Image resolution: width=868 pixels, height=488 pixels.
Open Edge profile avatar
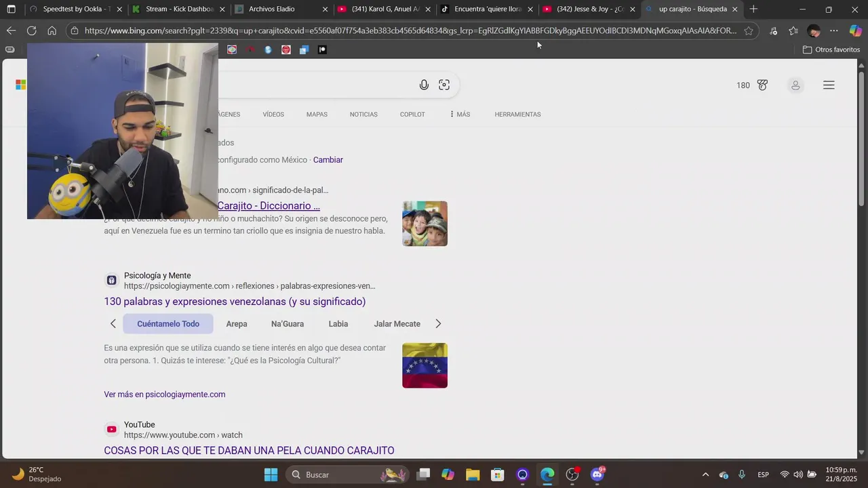[814, 30]
